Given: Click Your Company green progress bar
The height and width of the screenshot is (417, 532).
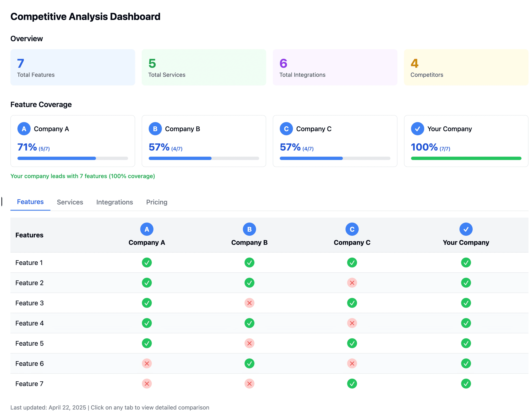Looking at the screenshot, I should coord(466,158).
